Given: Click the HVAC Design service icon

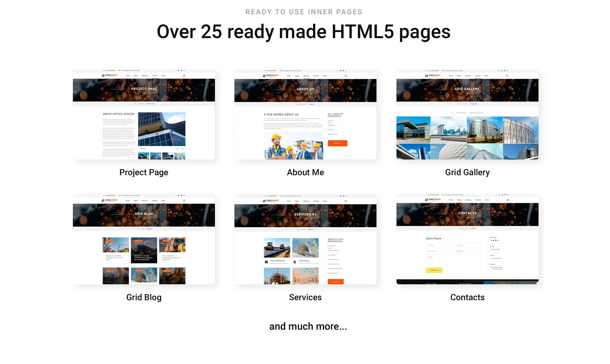Looking at the screenshot, I should [294, 262].
